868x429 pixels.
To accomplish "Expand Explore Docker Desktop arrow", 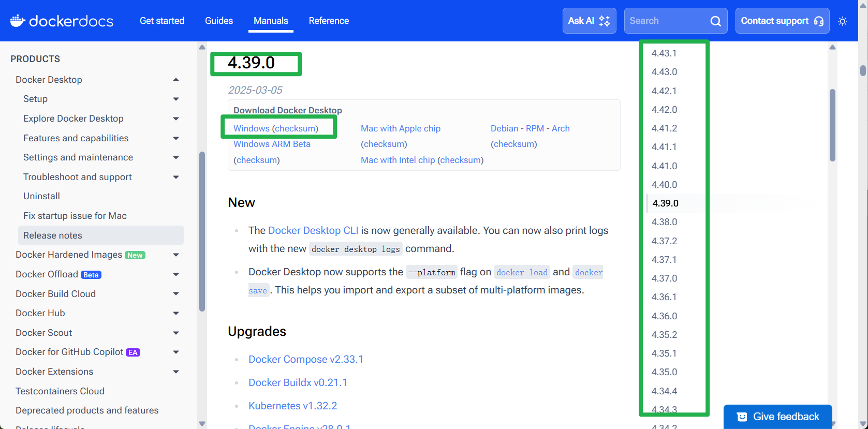I will (x=176, y=119).
